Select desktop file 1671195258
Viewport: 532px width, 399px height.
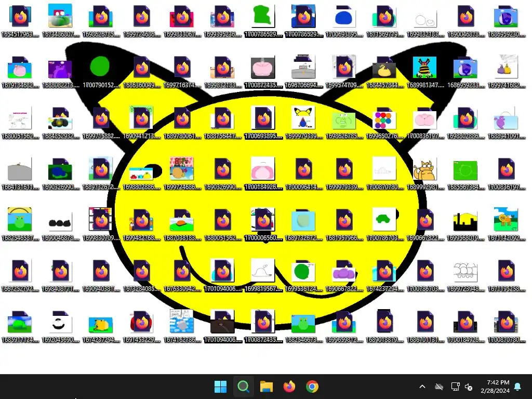click(506, 275)
